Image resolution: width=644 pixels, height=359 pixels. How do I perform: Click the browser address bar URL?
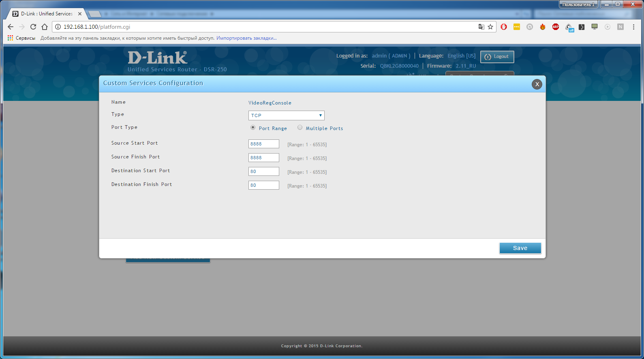point(97,27)
